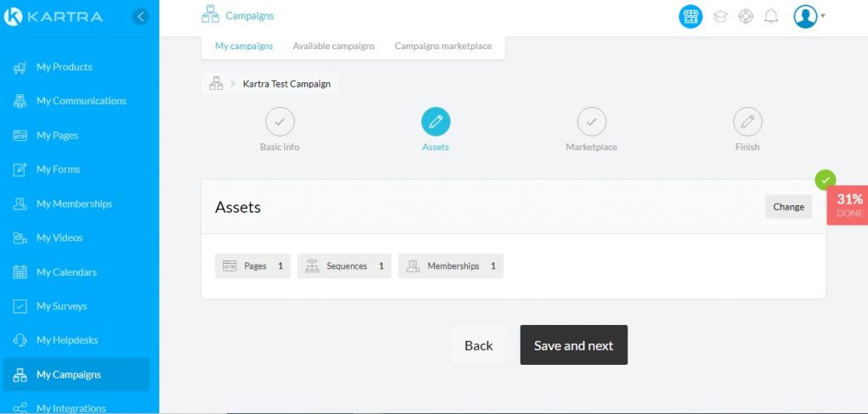Image resolution: width=868 pixels, height=414 pixels.
Task: Open the Pages assets chip
Action: coord(253,266)
